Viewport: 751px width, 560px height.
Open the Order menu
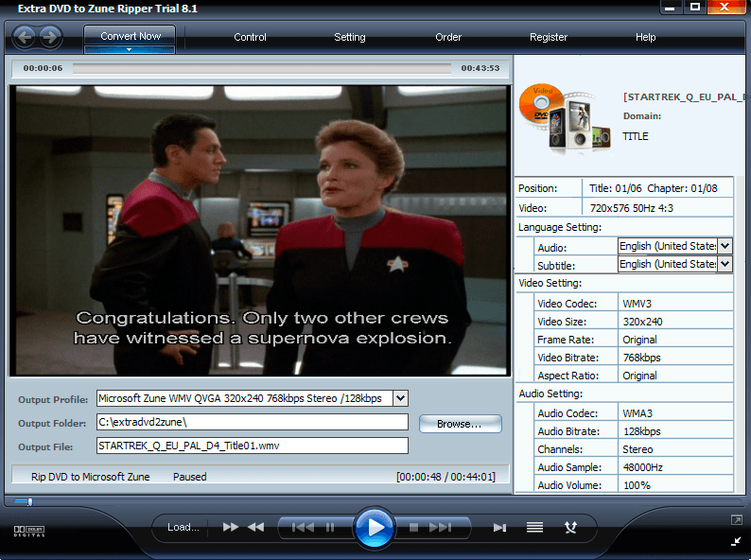point(448,37)
